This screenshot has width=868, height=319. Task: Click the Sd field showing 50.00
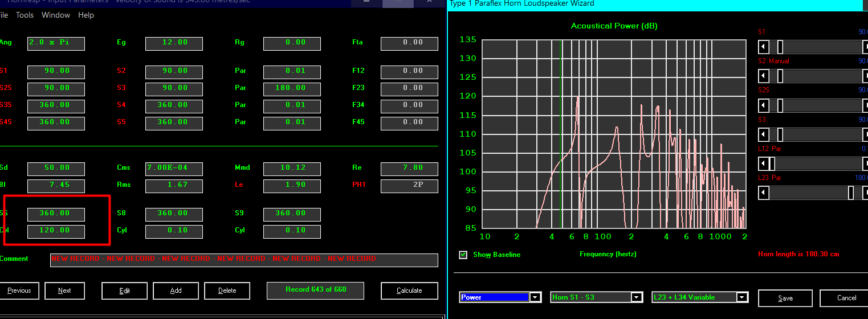coord(56,169)
